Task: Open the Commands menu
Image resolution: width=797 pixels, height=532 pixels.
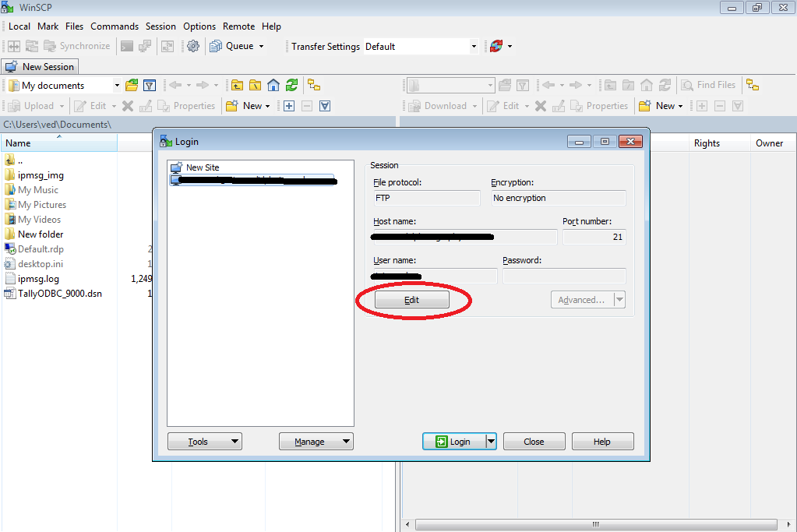Action: coord(115,26)
